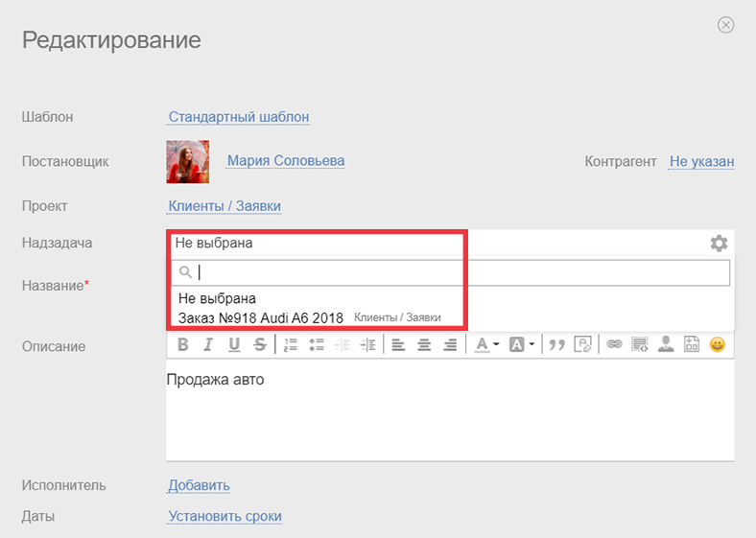Choose text background highlight color
The height and width of the screenshot is (538, 756).
click(x=517, y=344)
